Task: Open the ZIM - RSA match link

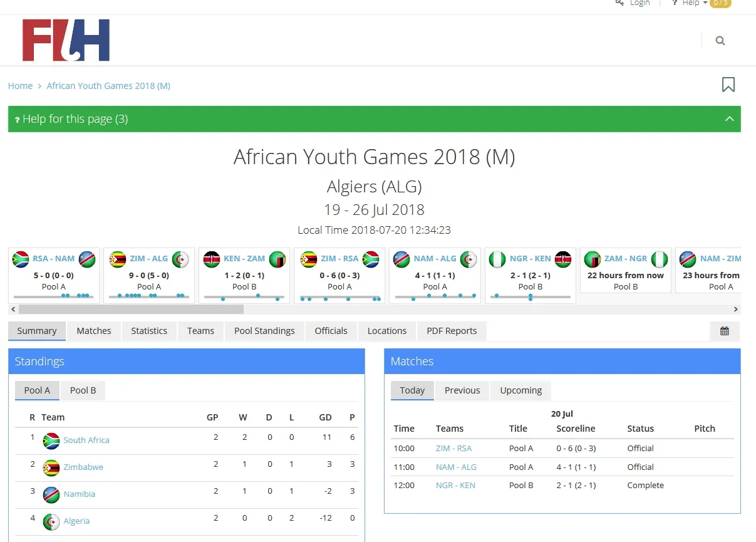Action: [x=453, y=449]
